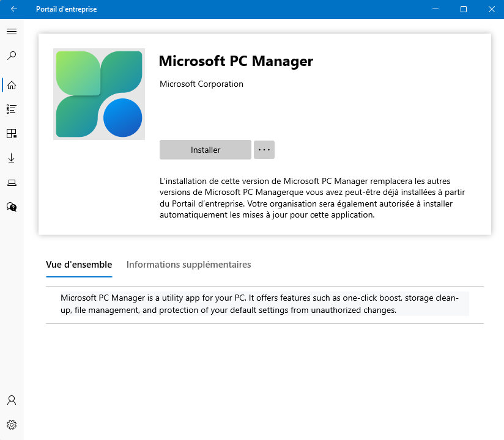Open search from the magnifier icon
This screenshot has height=440, width=504.
12,56
